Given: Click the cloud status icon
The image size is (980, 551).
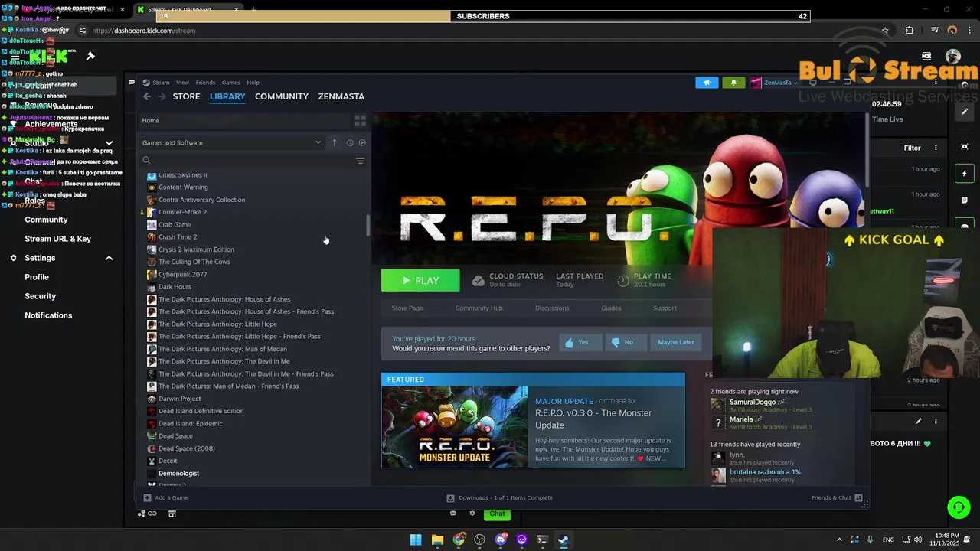Looking at the screenshot, I should pyautogui.click(x=478, y=281).
